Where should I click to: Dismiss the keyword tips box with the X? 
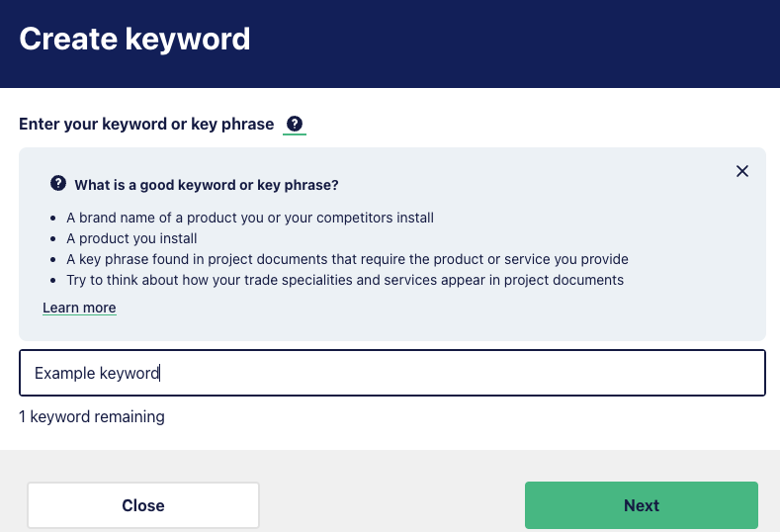tap(742, 171)
